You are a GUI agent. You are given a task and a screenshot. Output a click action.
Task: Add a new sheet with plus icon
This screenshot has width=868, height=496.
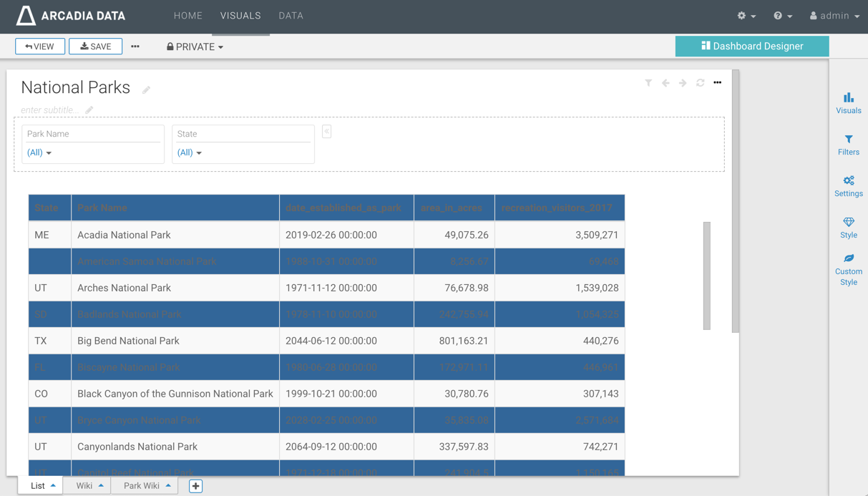(x=195, y=486)
